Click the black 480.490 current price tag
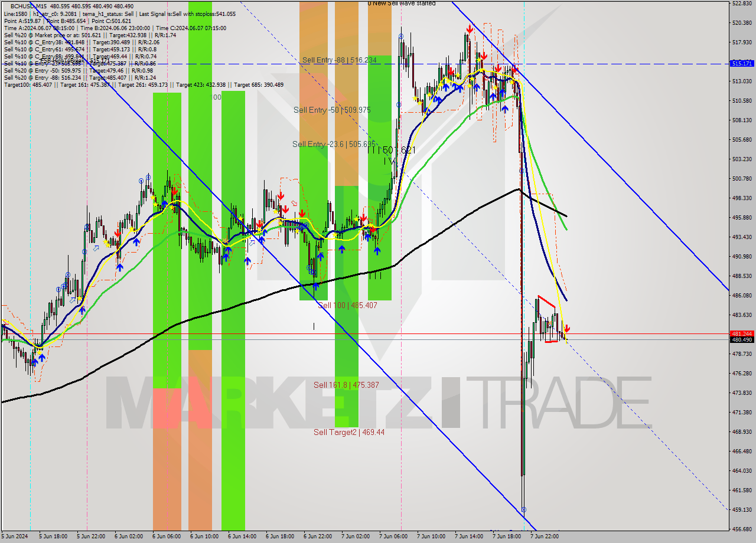This screenshot has height=543, width=756. coord(742,339)
